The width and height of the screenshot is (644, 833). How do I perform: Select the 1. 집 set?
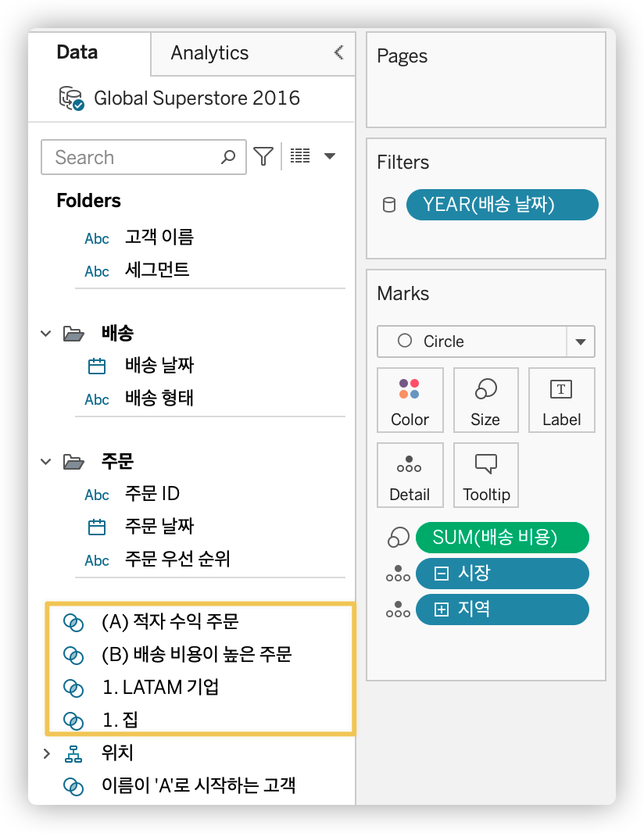click(120, 720)
